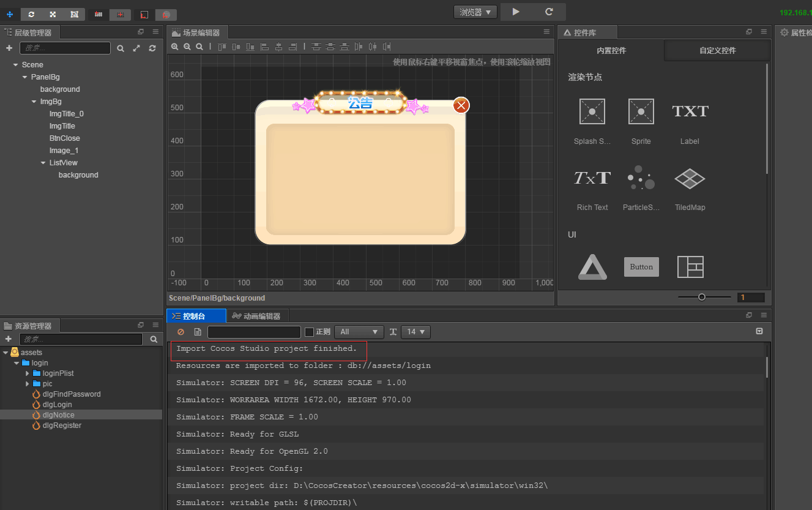Click the control library zoom slider

(x=702, y=297)
